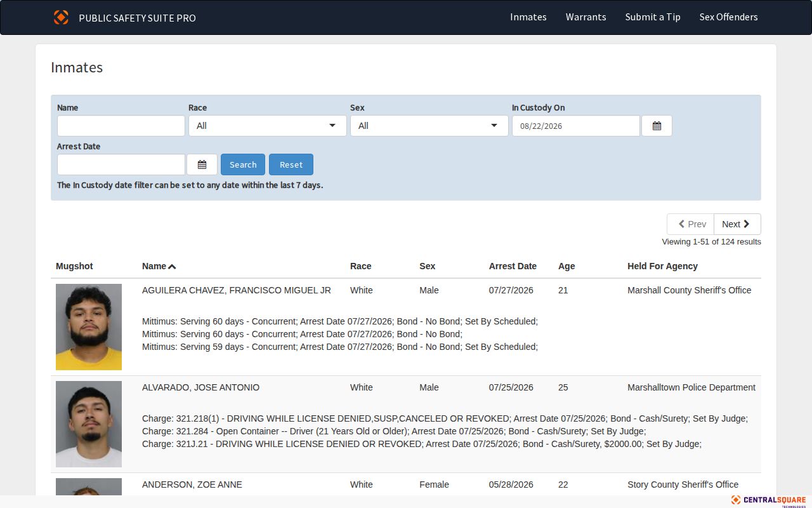The image size is (812, 508).
Task: Click the Mugshot column header
Action: [74, 266]
